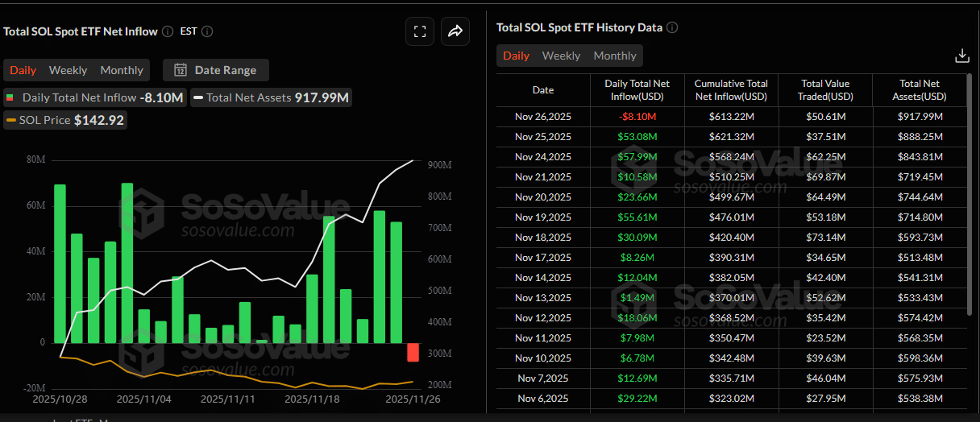Select Daily tab in History Data panel
This screenshot has width=980, height=422.
click(517, 56)
